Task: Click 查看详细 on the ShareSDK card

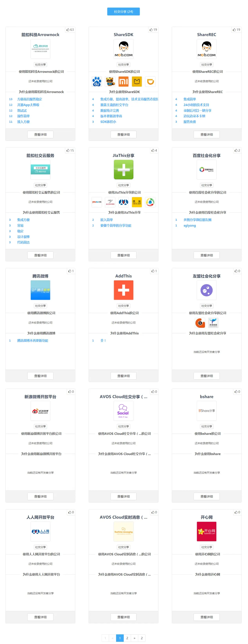Action: point(124,135)
